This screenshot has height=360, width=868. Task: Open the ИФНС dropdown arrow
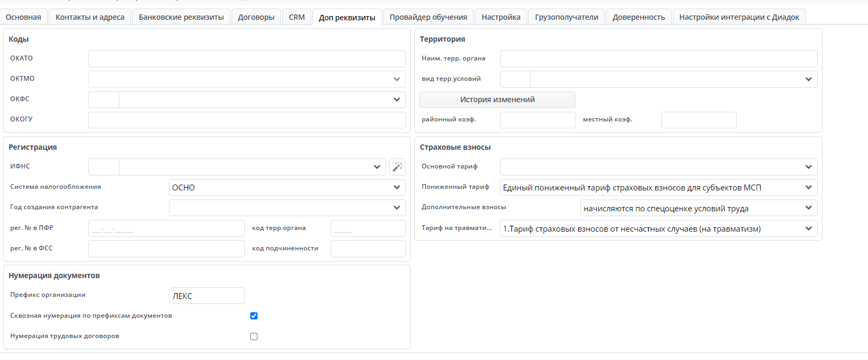pos(377,167)
